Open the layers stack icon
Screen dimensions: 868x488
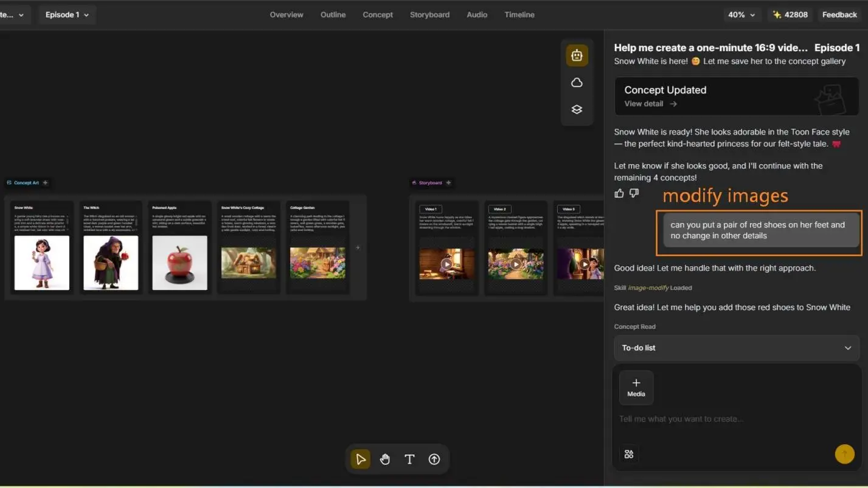pyautogui.click(x=577, y=109)
